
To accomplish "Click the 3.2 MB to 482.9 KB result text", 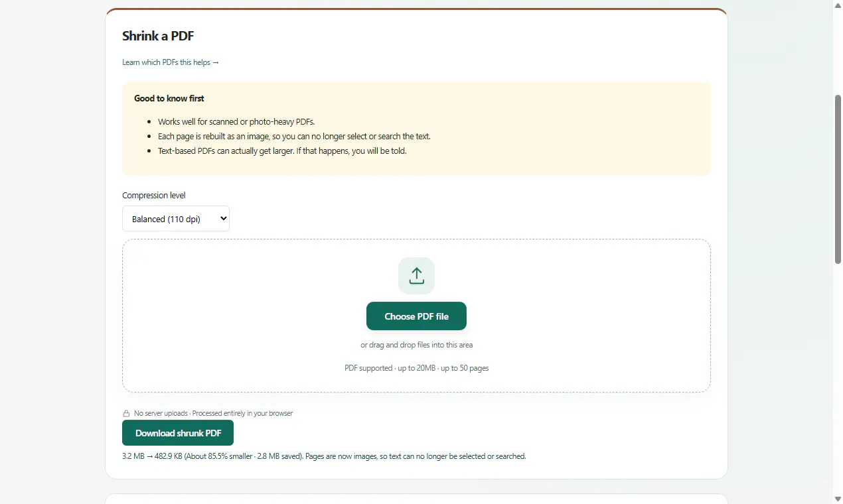I will pos(324,456).
